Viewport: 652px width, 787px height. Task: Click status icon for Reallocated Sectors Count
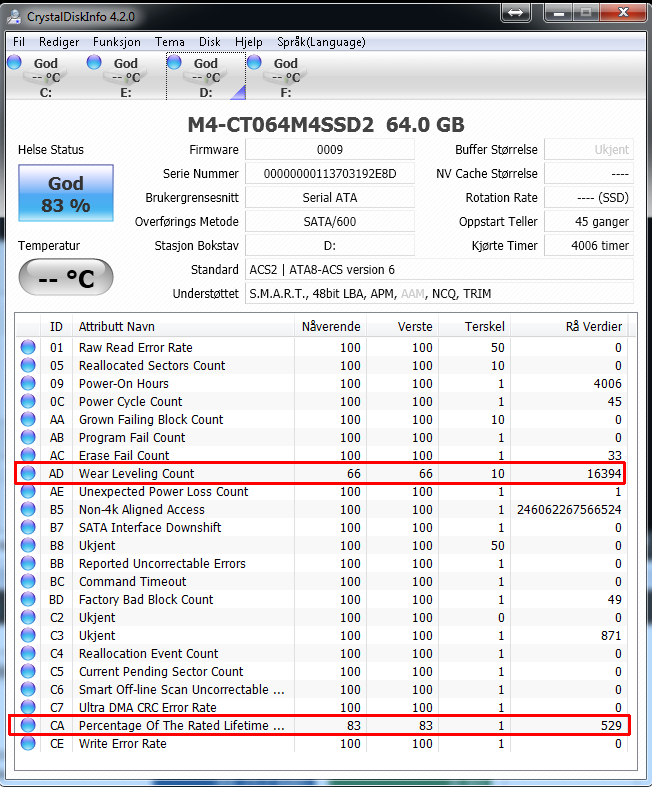(28, 365)
